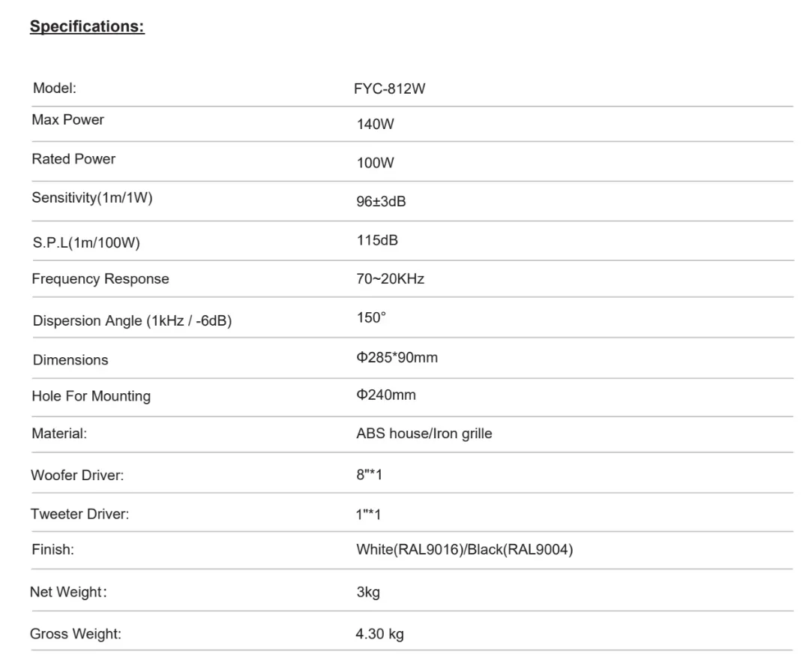
Task: Click the Specifications heading
Action: (x=87, y=27)
